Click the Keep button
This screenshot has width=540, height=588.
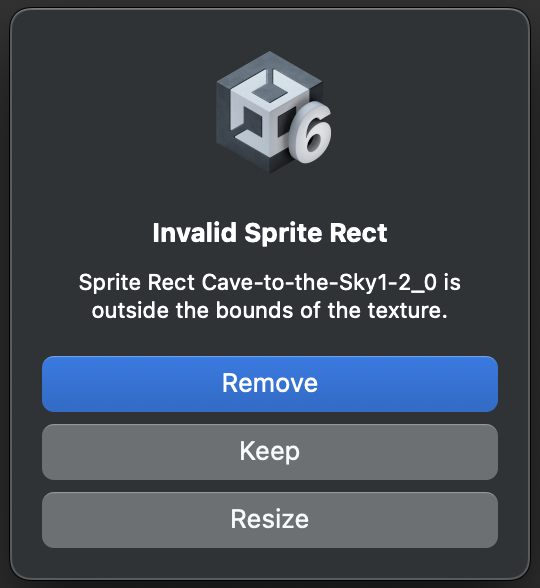(270, 452)
